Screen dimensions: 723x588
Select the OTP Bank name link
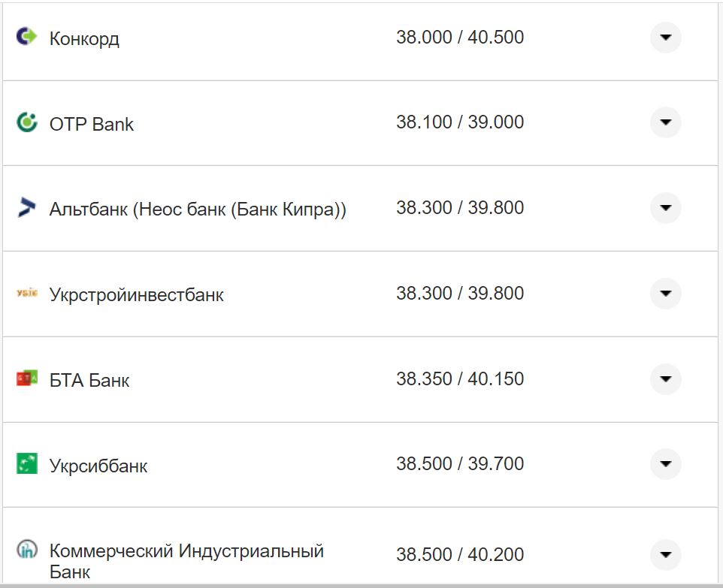[92, 124]
